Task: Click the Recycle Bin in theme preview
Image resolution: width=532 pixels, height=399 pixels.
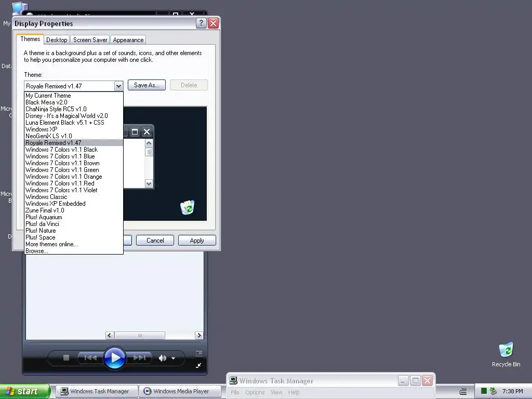Action: 187,208
